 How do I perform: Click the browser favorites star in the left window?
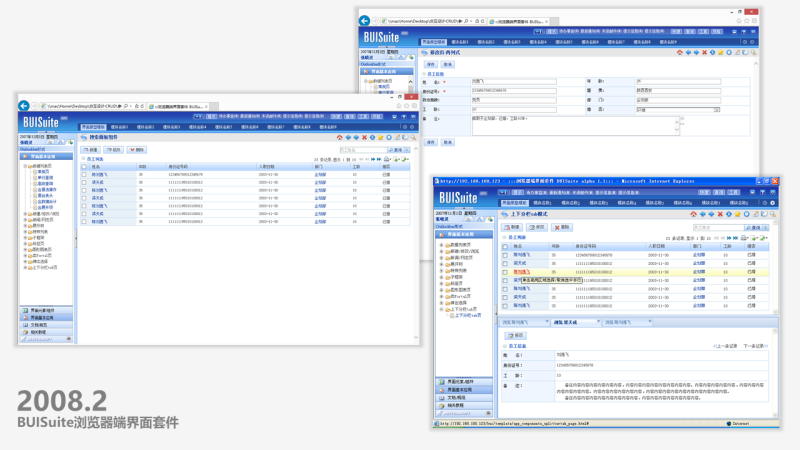pos(407,106)
